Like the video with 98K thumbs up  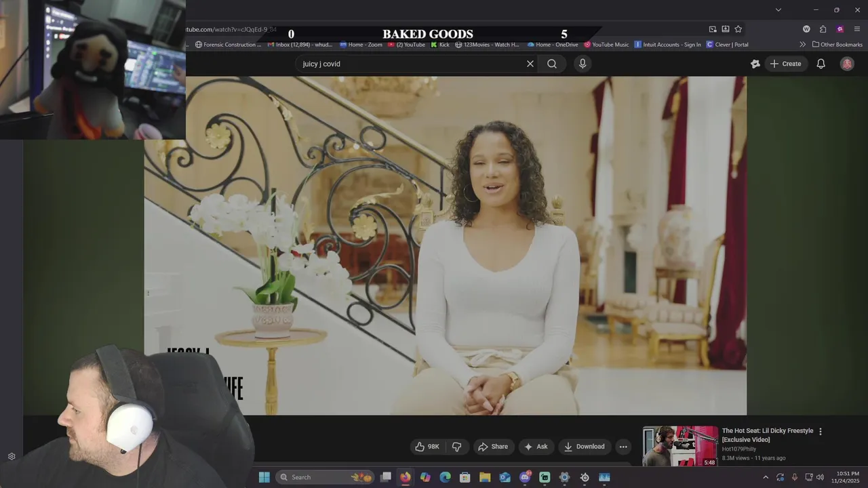tap(427, 447)
